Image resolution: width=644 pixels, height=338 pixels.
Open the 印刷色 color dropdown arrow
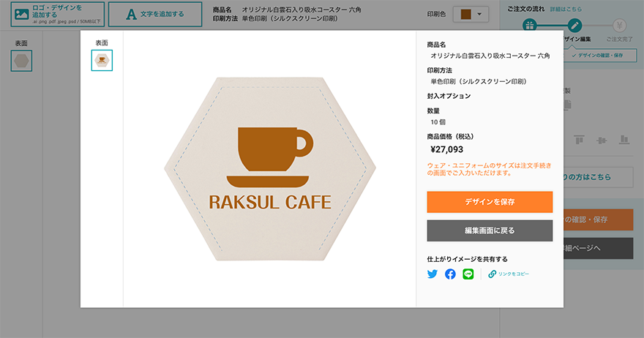pyautogui.click(x=479, y=15)
